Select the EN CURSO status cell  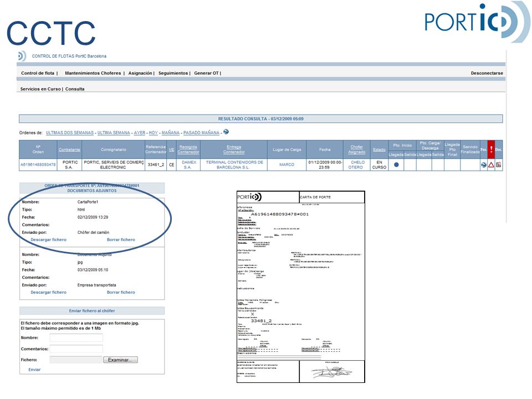pos(379,165)
